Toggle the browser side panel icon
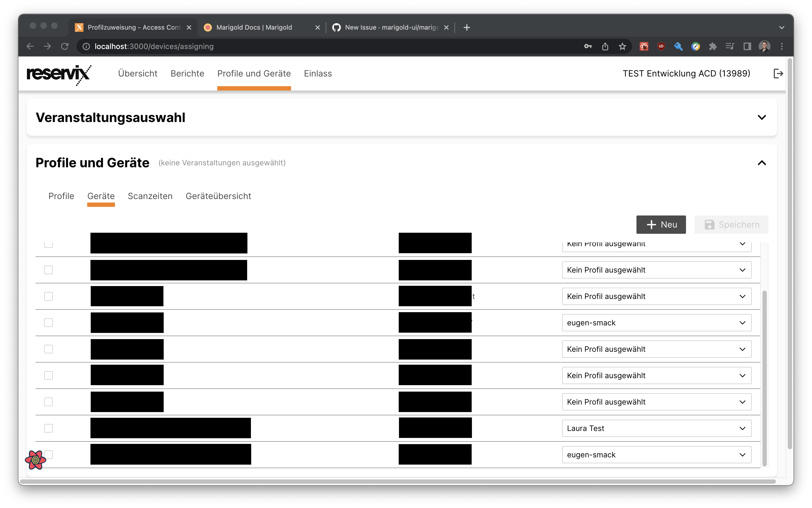Image resolution: width=812 pixels, height=508 pixels. pos(747,46)
